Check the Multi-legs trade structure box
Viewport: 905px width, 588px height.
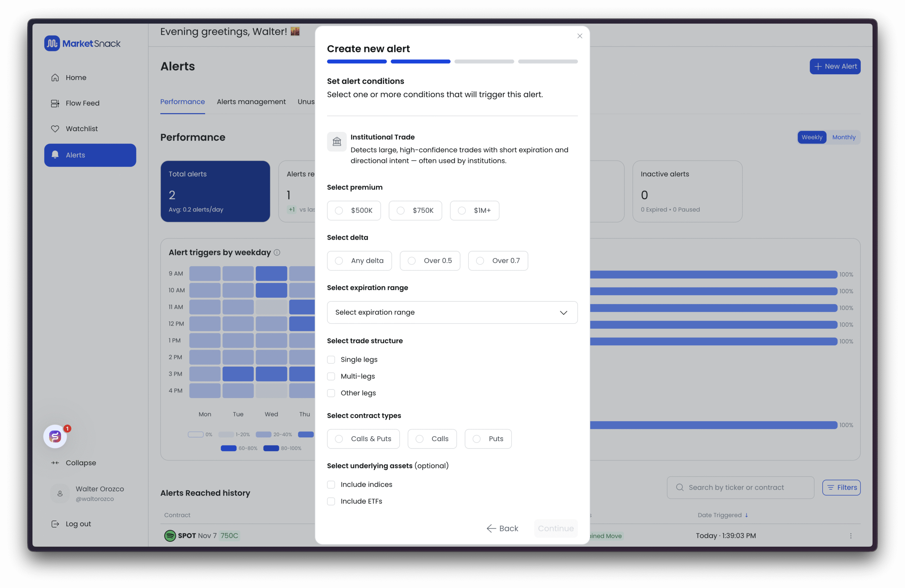[331, 377]
